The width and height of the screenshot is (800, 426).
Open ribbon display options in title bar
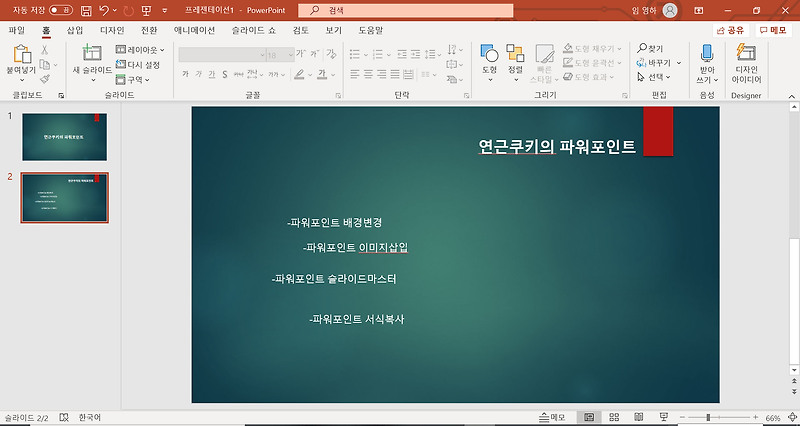(x=698, y=10)
